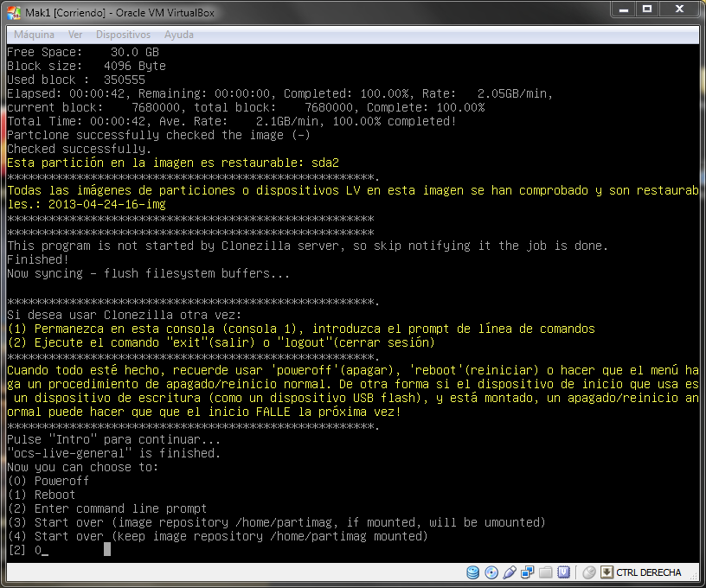This screenshot has width=706, height=588.
Task: Click the keyboard capture arrow icon
Action: click(607, 572)
